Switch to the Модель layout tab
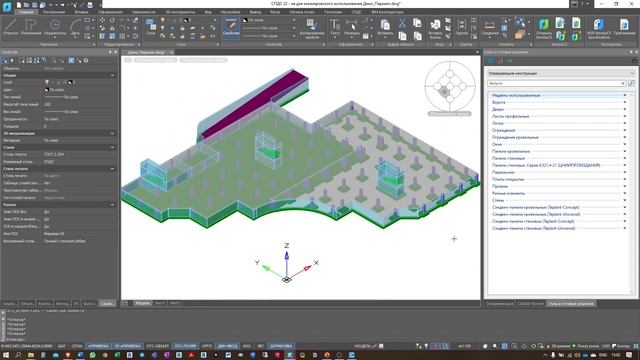640x360 pixels. (x=142, y=303)
